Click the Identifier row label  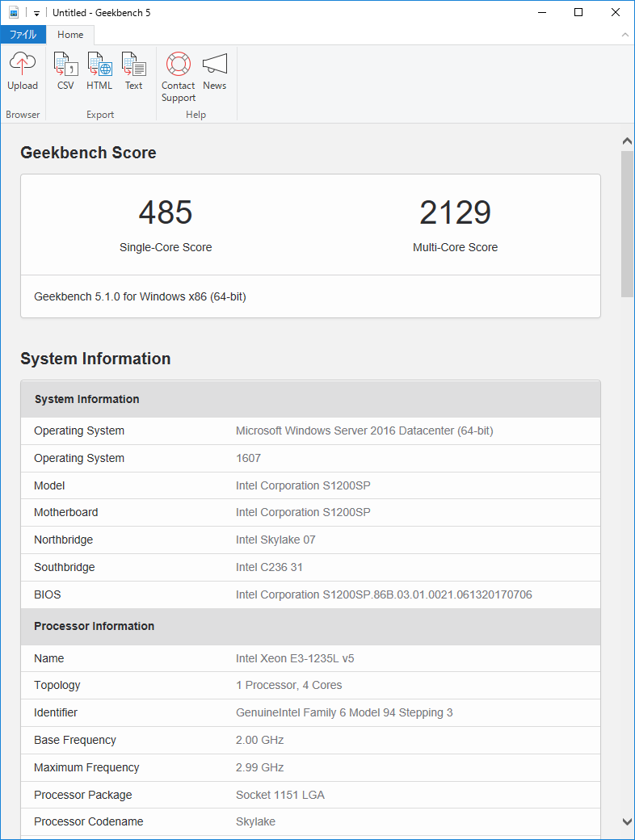56,712
